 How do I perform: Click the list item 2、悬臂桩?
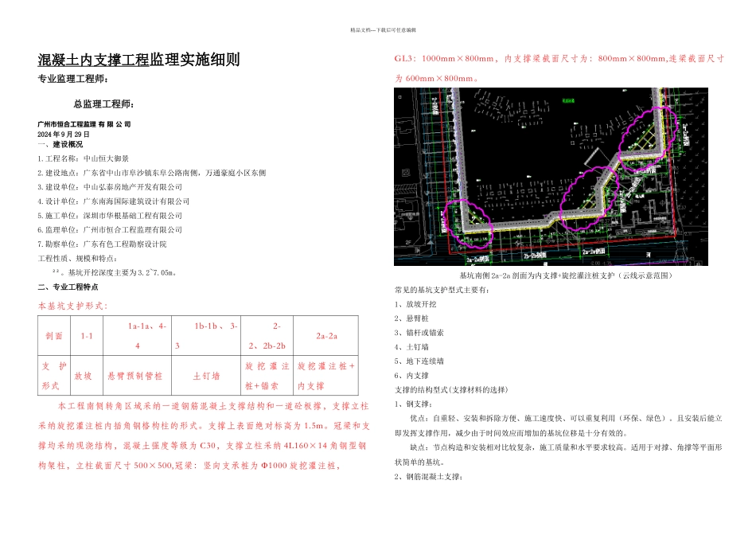point(411,318)
